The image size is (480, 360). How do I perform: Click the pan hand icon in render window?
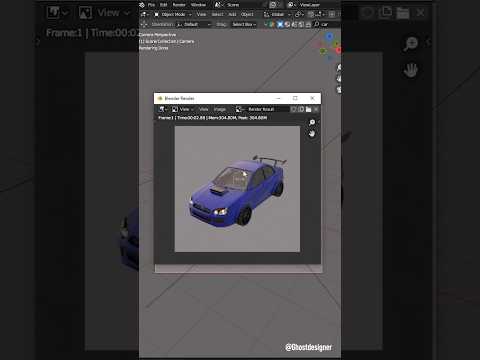[x=312, y=134]
